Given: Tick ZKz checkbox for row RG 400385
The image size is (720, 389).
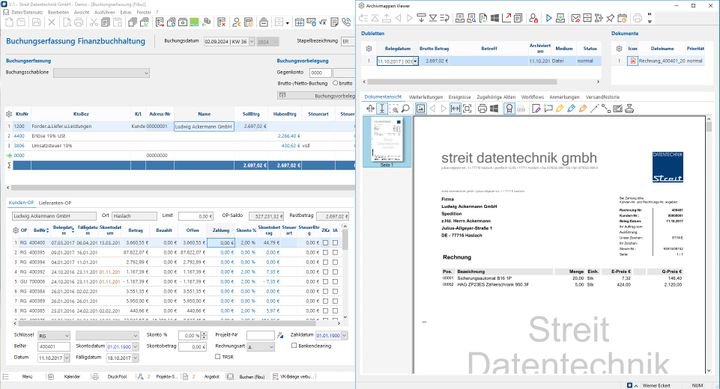Looking at the screenshot, I should click(326, 310).
